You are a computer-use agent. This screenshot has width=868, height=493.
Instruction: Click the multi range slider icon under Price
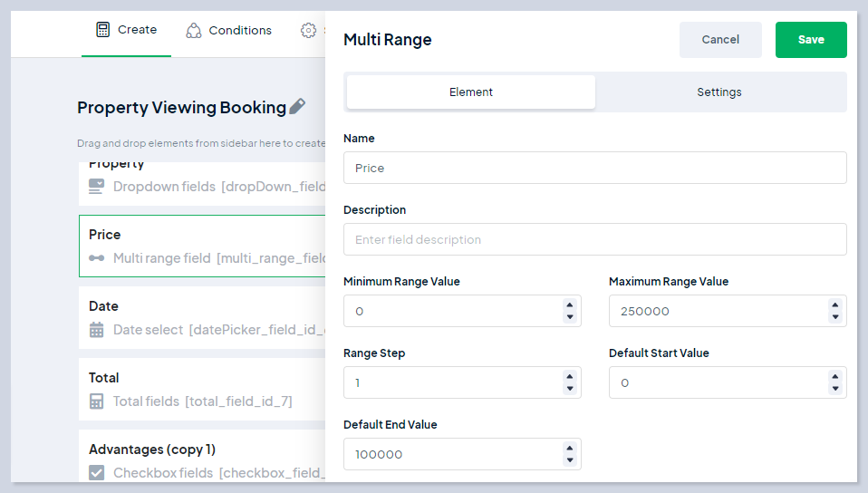(97, 258)
